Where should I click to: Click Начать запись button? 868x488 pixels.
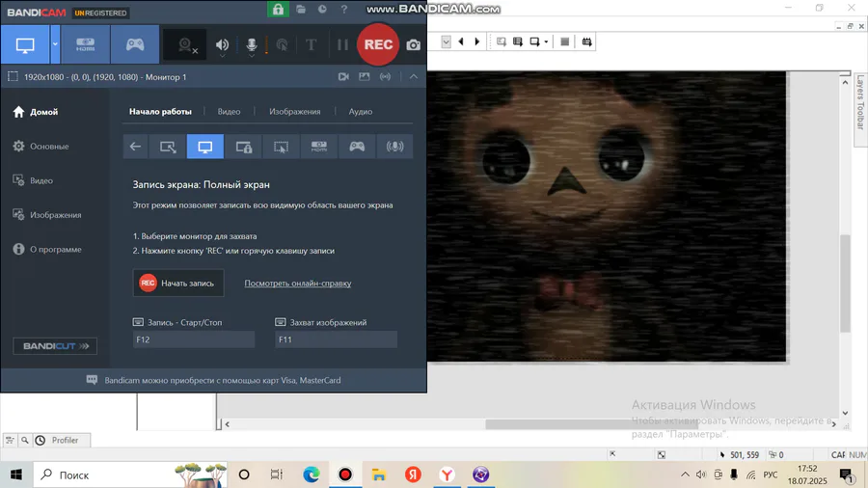pyautogui.click(x=178, y=283)
